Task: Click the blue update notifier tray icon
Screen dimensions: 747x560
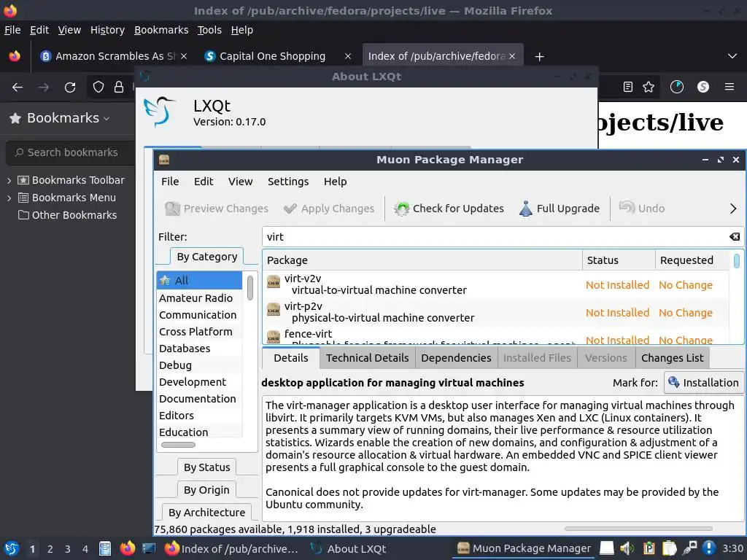Action: (709, 548)
